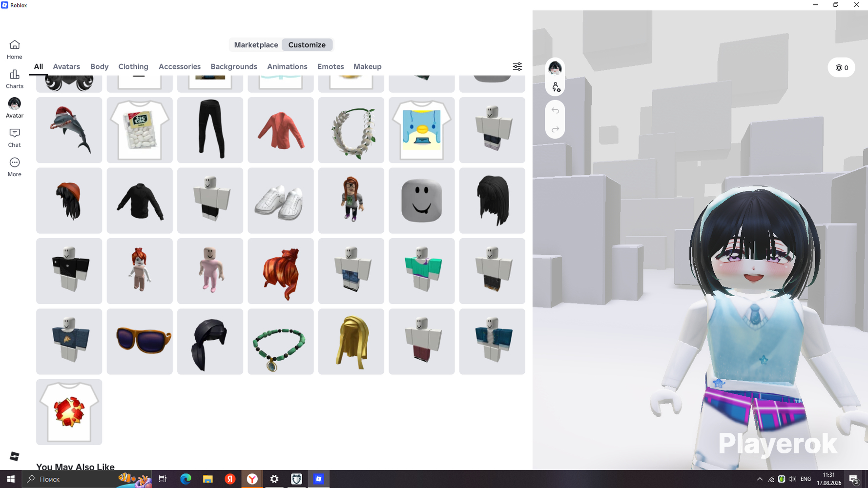This screenshot has width=868, height=488.
Task: Open the Emotes category tab
Action: (331, 66)
